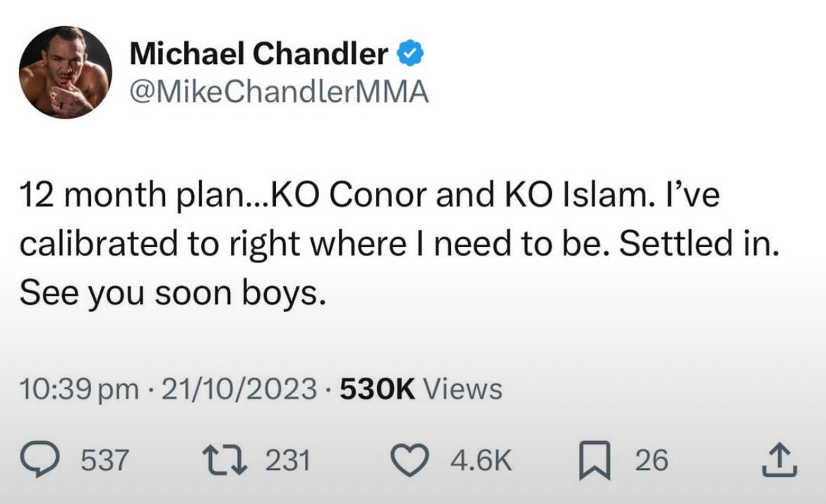The height and width of the screenshot is (504, 826).
Task: Click the @MikeChandlerMMA handle
Action: [279, 92]
